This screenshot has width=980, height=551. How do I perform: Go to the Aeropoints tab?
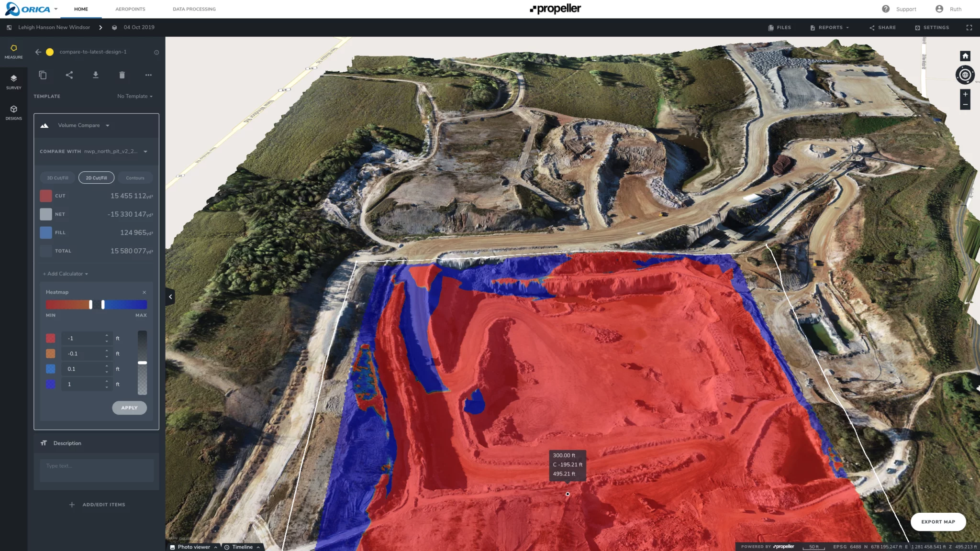pyautogui.click(x=130, y=9)
